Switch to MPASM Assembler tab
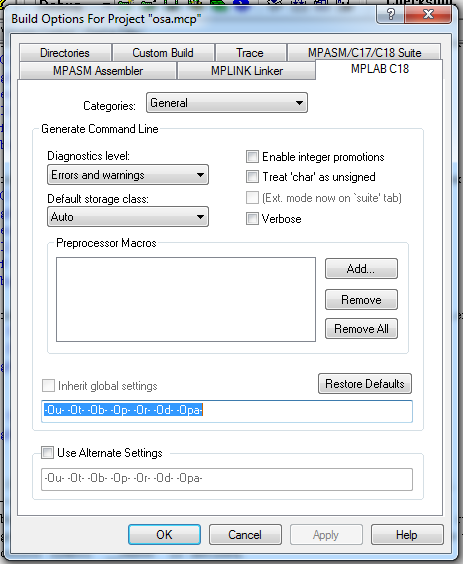The image size is (463, 564). coord(98,70)
